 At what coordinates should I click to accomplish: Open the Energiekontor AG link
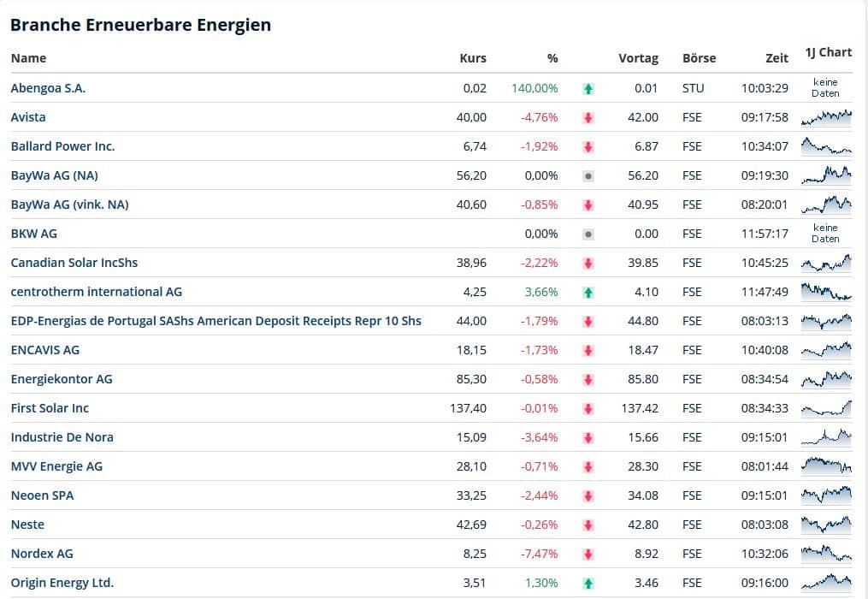click(x=62, y=379)
